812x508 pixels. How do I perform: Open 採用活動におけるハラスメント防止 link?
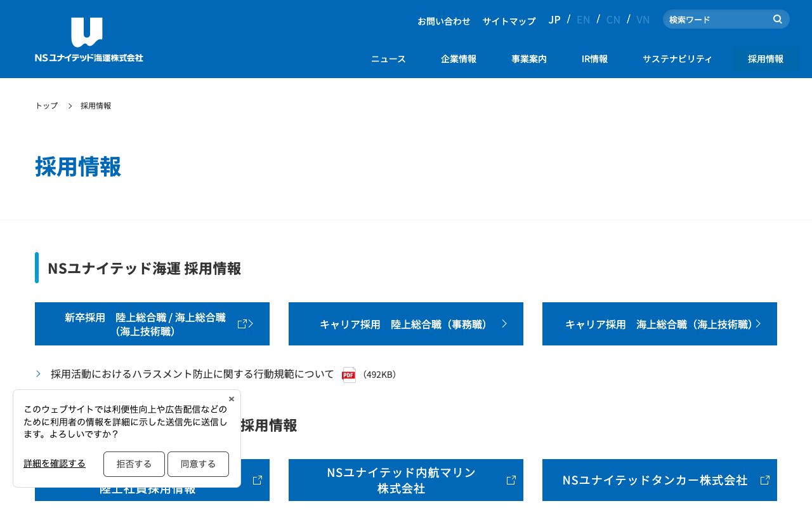point(192,374)
